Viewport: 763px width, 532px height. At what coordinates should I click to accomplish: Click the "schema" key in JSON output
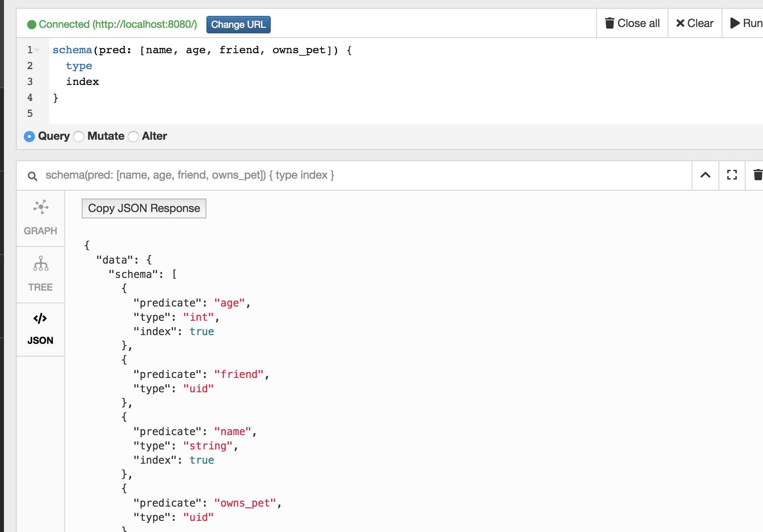click(x=133, y=274)
